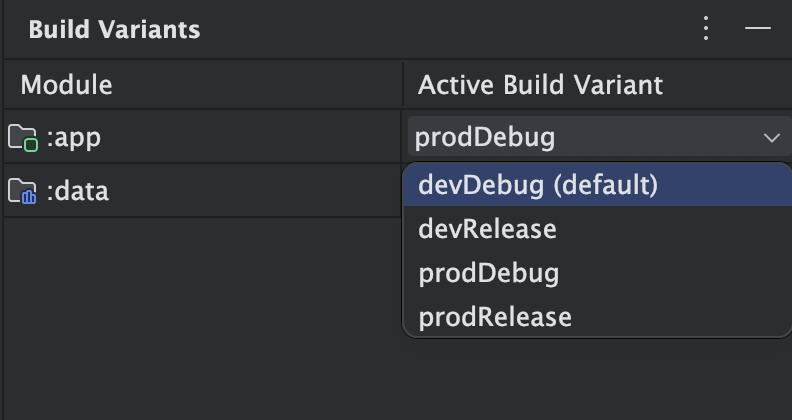Image resolution: width=792 pixels, height=420 pixels.
Task: Click the Build Variants panel title
Action: pos(114,29)
